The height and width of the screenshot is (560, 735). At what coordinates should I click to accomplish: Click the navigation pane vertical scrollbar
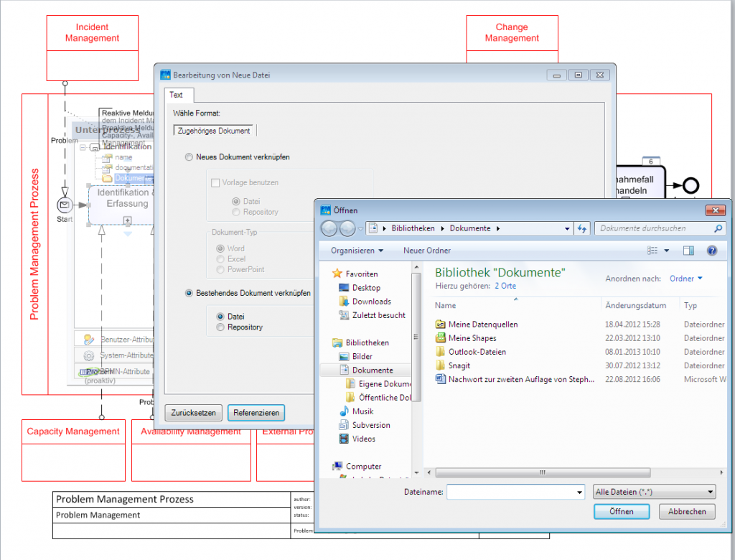click(416, 337)
